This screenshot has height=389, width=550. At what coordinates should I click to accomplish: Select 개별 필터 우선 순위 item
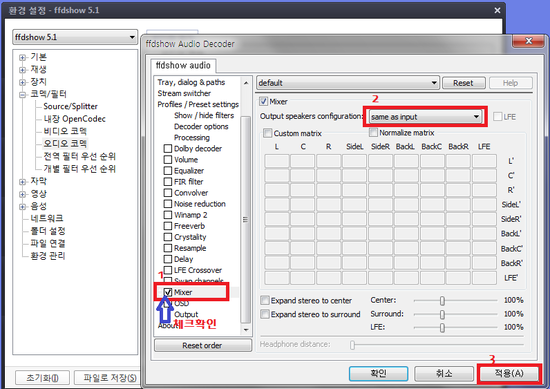coord(80,169)
